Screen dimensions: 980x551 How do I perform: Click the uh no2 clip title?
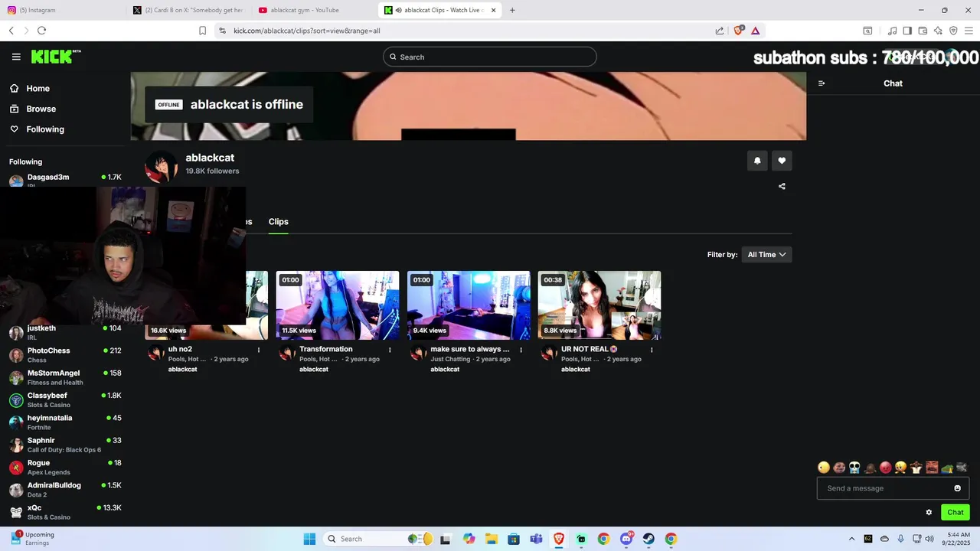pyautogui.click(x=180, y=349)
